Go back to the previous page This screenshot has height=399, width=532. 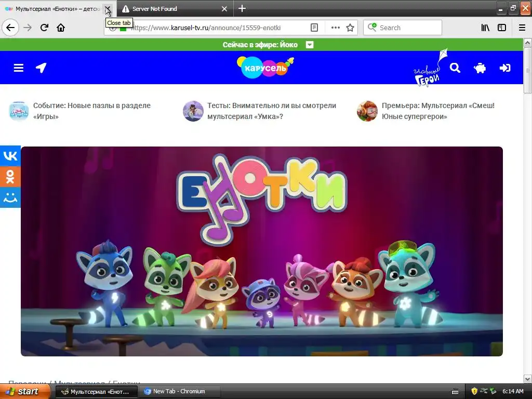coord(10,28)
